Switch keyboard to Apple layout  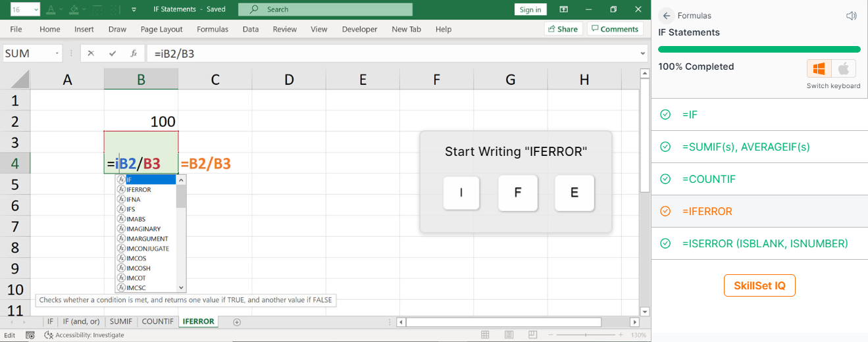[x=844, y=68]
